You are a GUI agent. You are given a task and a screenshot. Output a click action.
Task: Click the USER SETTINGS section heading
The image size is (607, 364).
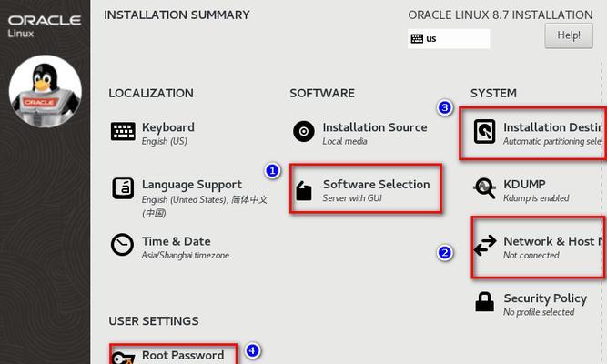(x=154, y=321)
